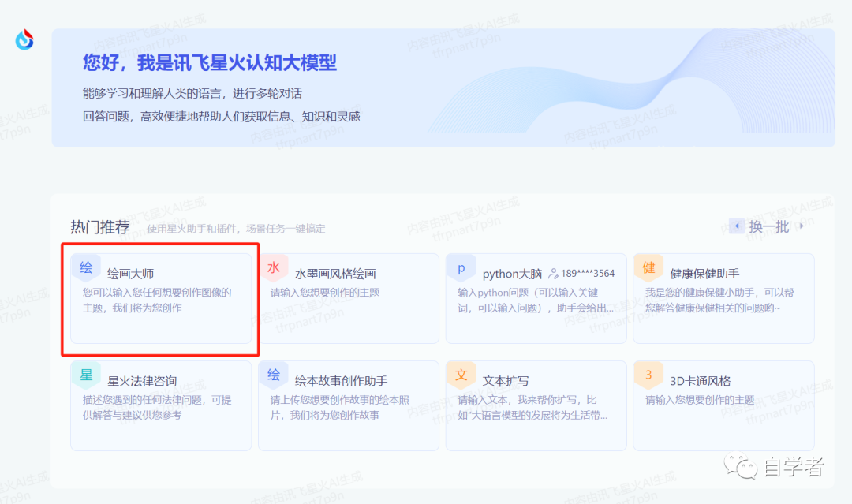852x504 pixels.
Task: Click the line 回答问题，高效便捷地帮助人们获取信息
Action: 221,116
